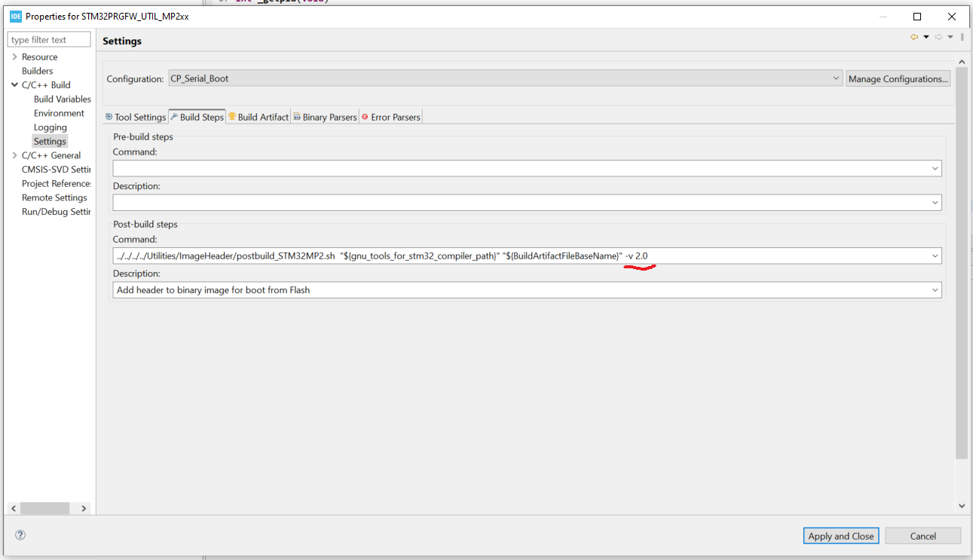Open the Configuration CP_Serial_Boot dropdown
The width and height of the screenshot is (973, 560).
pyautogui.click(x=504, y=78)
